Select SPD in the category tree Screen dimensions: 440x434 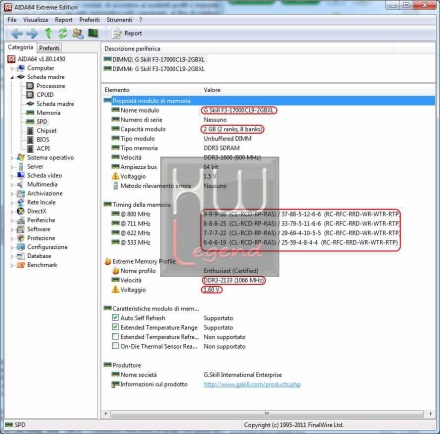click(42, 122)
